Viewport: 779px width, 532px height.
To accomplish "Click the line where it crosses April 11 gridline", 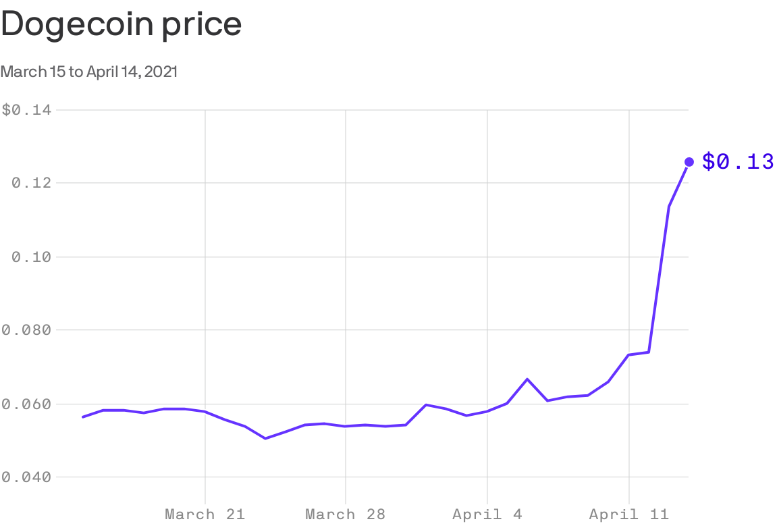I will tap(629, 354).
